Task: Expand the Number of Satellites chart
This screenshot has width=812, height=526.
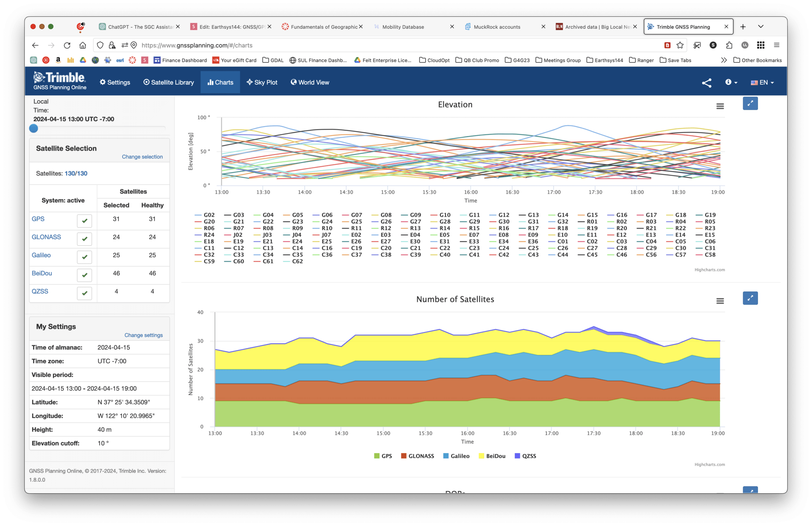Action: (750, 298)
